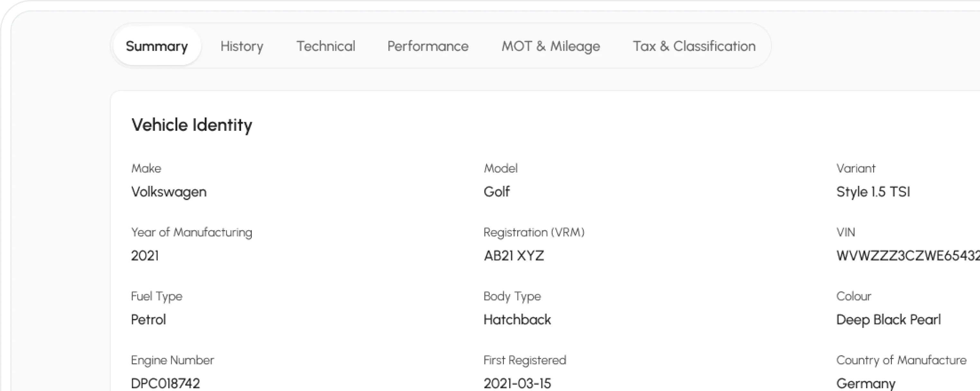Image resolution: width=980 pixels, height=391 pixels.
Task: Click the Golf model value
Action: (496, 191)
